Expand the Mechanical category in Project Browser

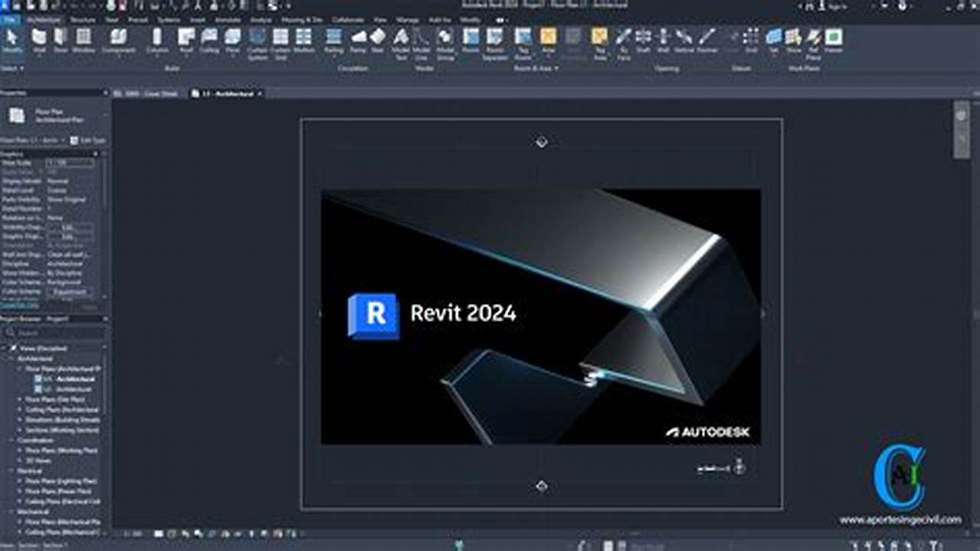10,510
